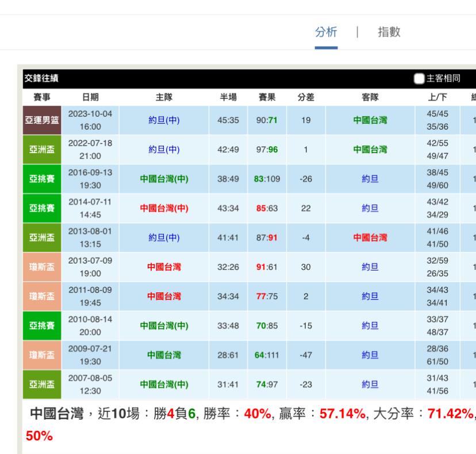The height and width of the screenshot is (454, 476).
Task: Select 亞洲盃 cell in the 2007-08-05 row
Action: click(42, 384)
